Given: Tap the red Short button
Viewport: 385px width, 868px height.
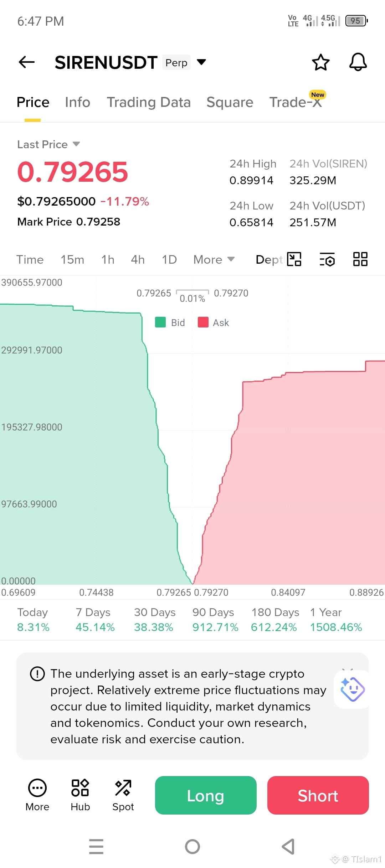Looking at the screenshot, I should 318,795.
